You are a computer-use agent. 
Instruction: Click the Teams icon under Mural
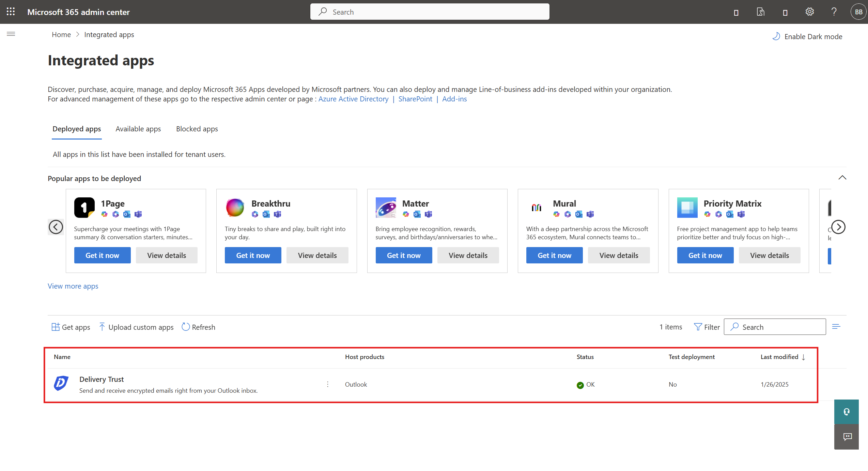pyautogui.click(x=590, y=214)
